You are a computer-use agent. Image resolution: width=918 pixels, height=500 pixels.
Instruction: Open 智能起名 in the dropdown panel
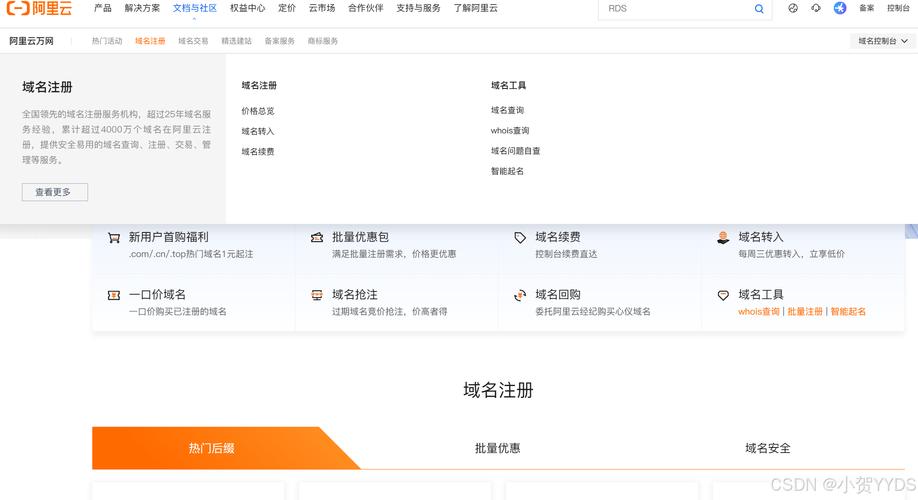coord(507,172)
